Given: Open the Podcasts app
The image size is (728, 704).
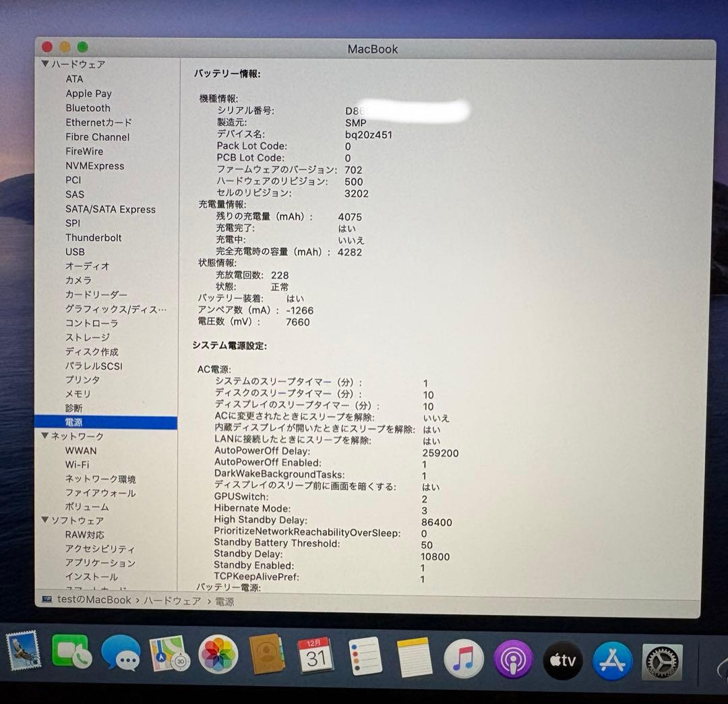Looking at the screenshot, I should (x=513, y=657).
